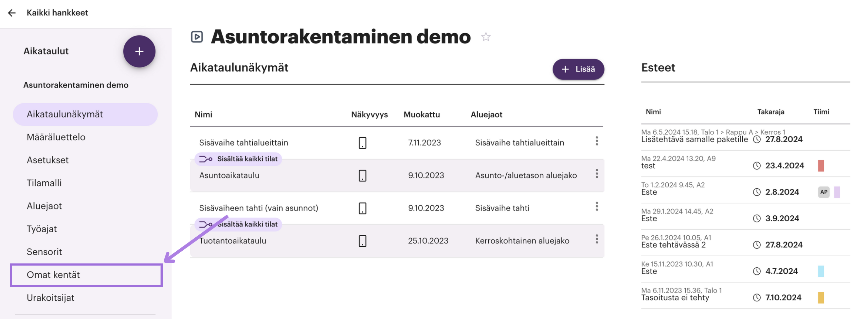Open three-dot menu for Tuotantoaikataulu row
The image size is (868, 319).
pyautogui.click(x=596, y=239)
